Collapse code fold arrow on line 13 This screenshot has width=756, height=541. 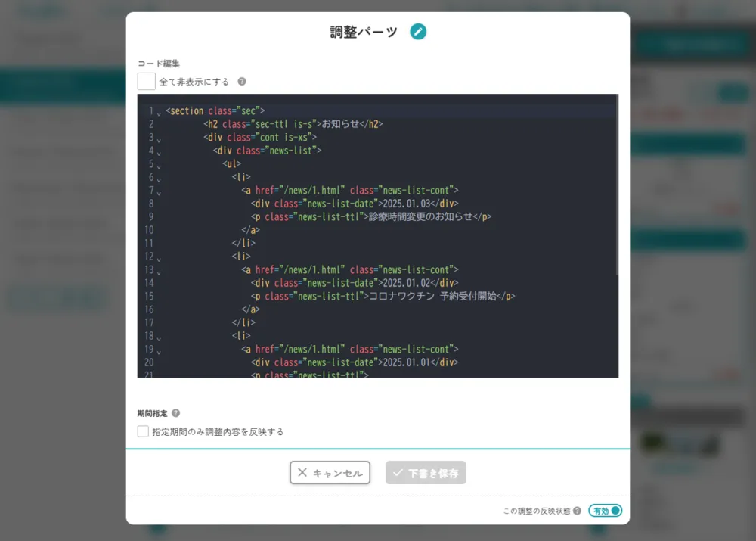pyautogui.click(x=159, y=272)
